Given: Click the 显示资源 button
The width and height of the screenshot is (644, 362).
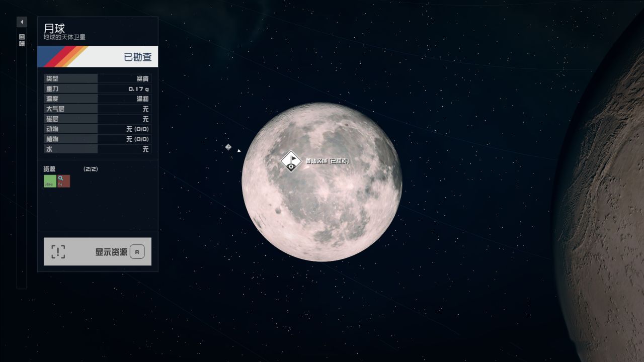Looking at the screenshot, I should (x=98, y=251).
